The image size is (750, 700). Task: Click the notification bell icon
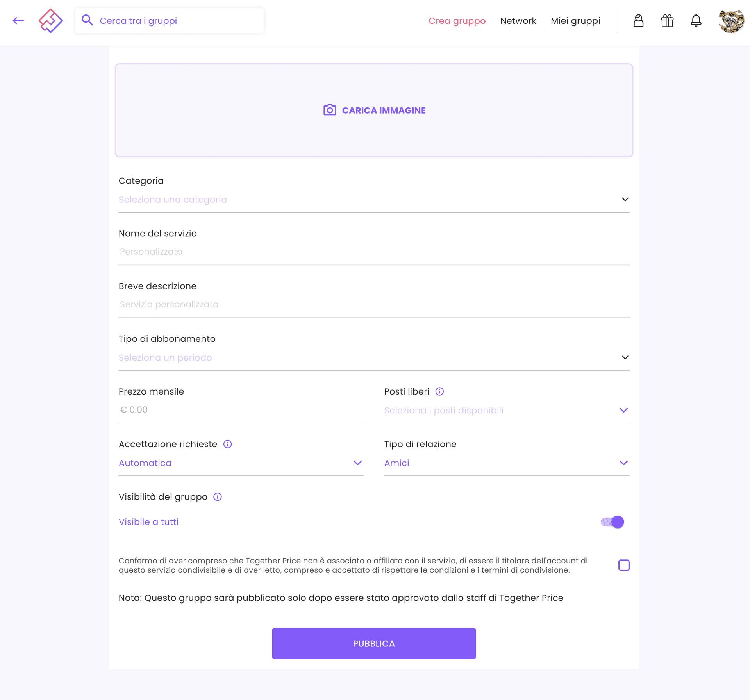(696, 21)
